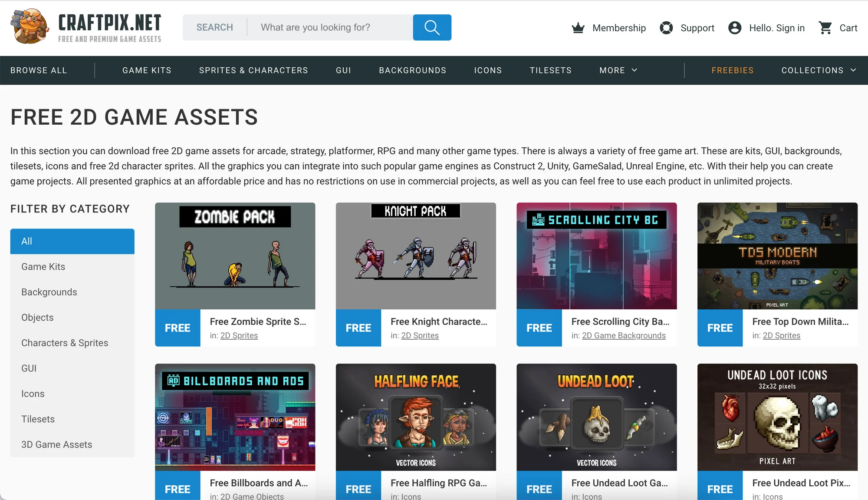Click the Cart shopping icon
Viewport: 868px width, 500px height.
(x=825, y=27)
